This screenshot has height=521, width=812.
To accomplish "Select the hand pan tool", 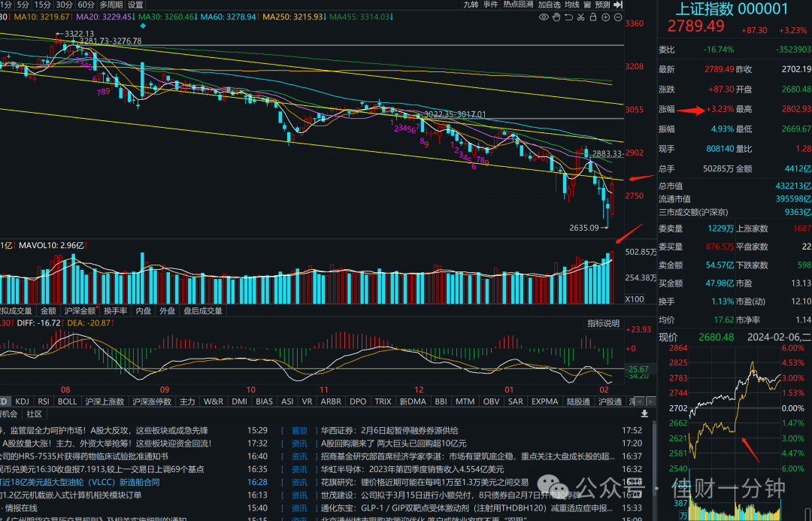I will (x=556, y=17).
